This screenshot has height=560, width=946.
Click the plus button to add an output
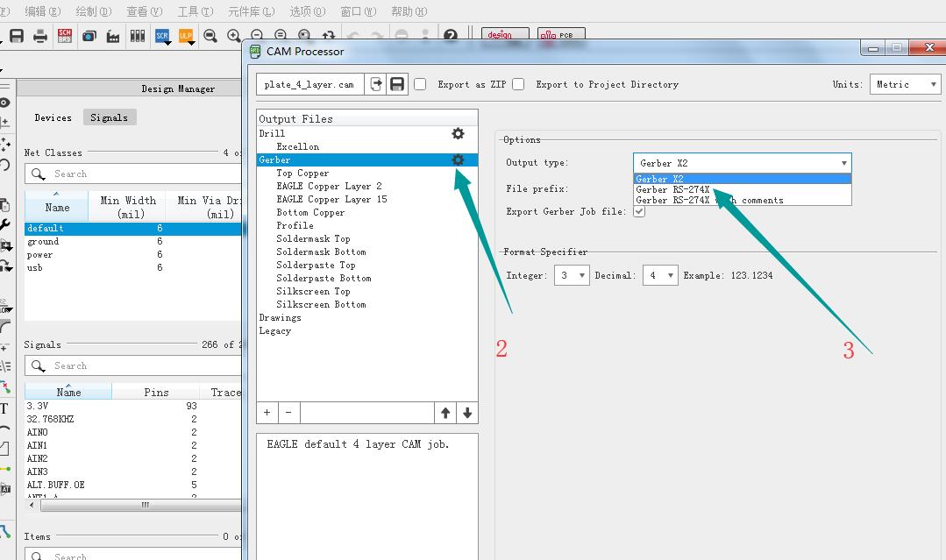(267, 413)
